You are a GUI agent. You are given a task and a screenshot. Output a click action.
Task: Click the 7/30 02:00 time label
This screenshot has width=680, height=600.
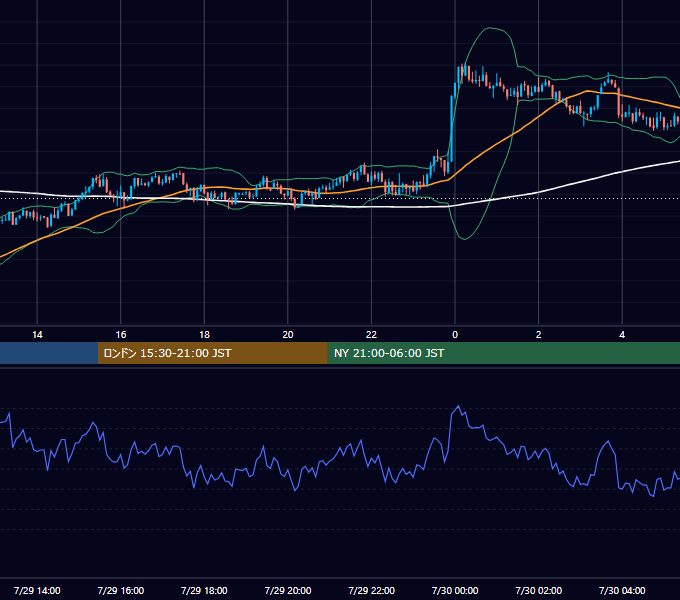(539, 590)
